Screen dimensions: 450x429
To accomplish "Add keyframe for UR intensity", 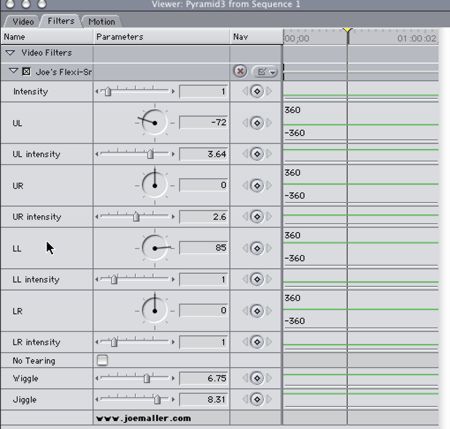I will click(257, 217).
